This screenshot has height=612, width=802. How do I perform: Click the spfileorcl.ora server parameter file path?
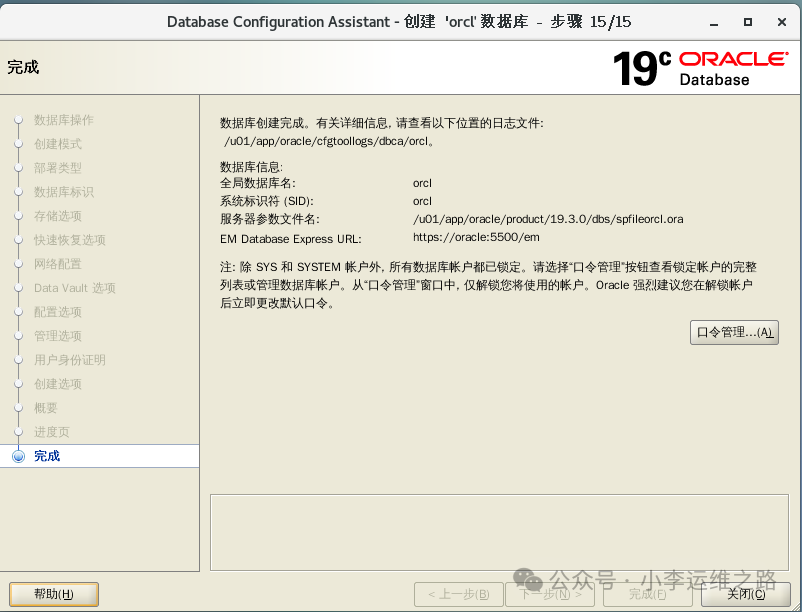click(548, 220)
